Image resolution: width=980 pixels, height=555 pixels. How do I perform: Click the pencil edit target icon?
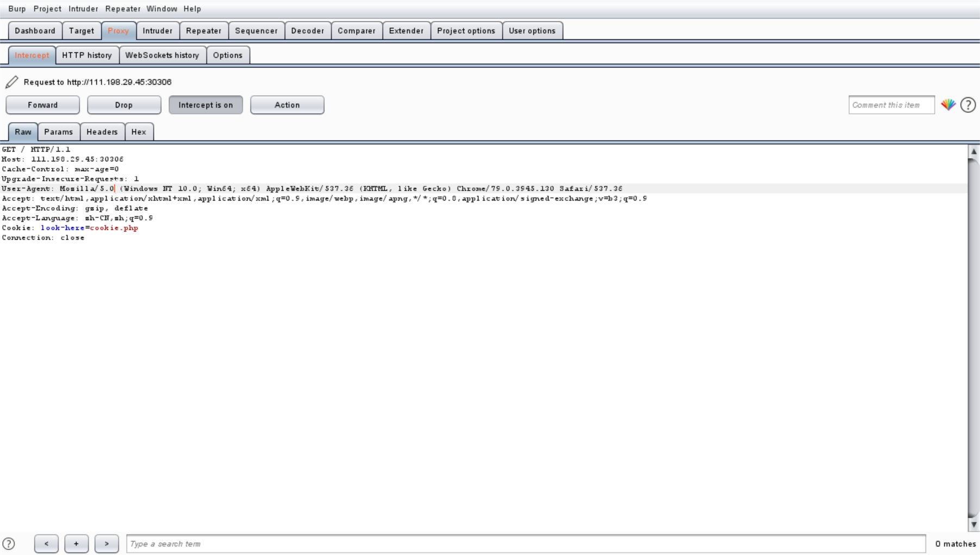click(x=11, y=82)
